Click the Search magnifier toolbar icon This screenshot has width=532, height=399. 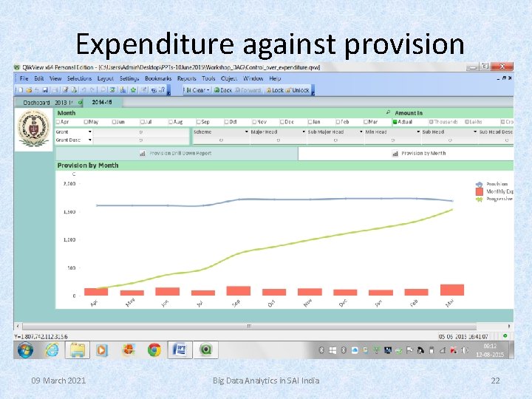click(103, 90)
